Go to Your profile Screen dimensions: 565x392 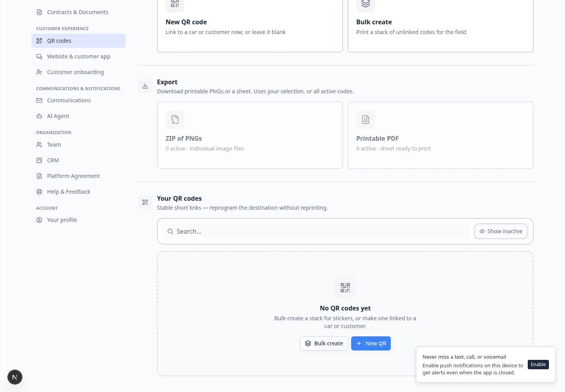click(x=78, y=220)
